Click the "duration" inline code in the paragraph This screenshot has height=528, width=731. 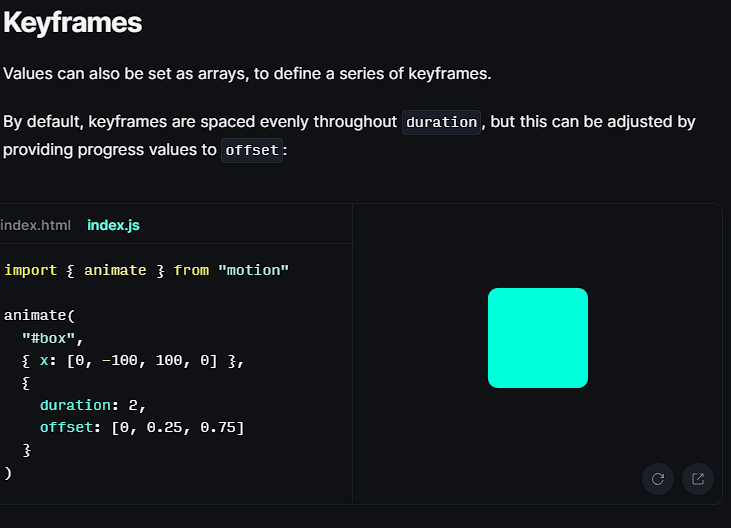441,122
